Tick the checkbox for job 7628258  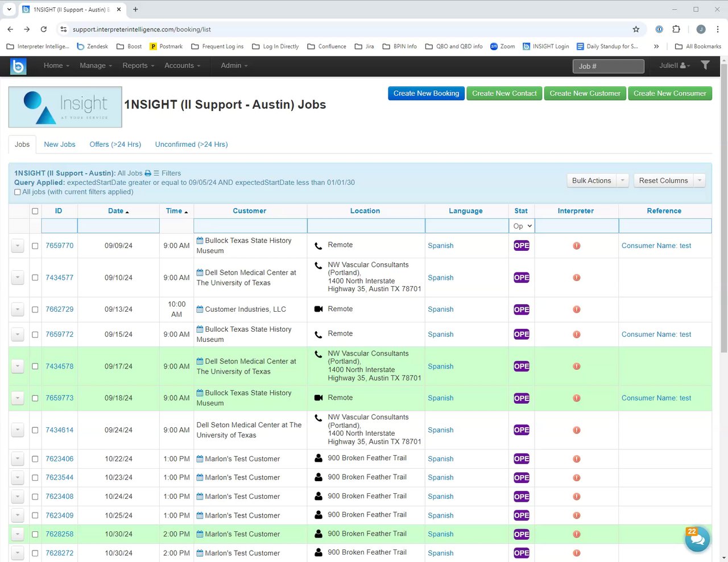tap(35, 534)
